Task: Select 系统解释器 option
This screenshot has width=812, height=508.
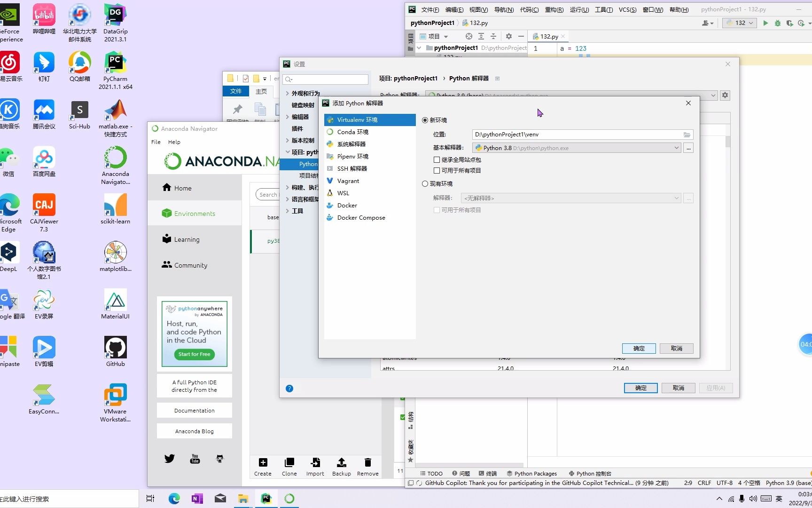Action: coord(370,144)
